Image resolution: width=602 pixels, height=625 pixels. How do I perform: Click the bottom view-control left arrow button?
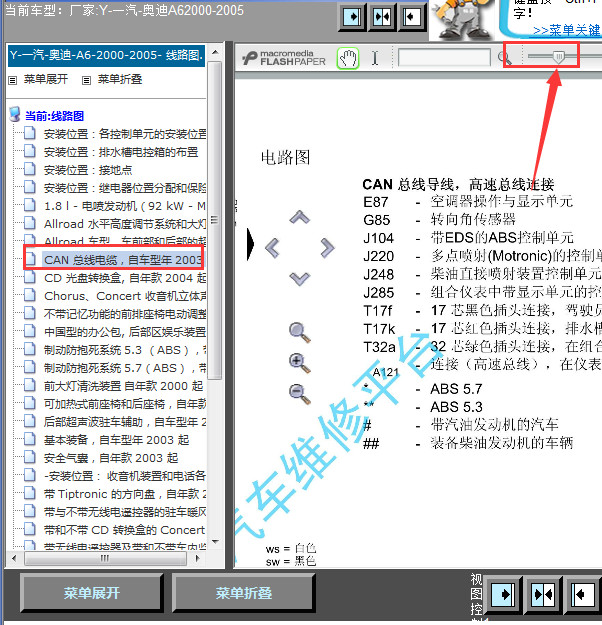(x=582, y=595)
